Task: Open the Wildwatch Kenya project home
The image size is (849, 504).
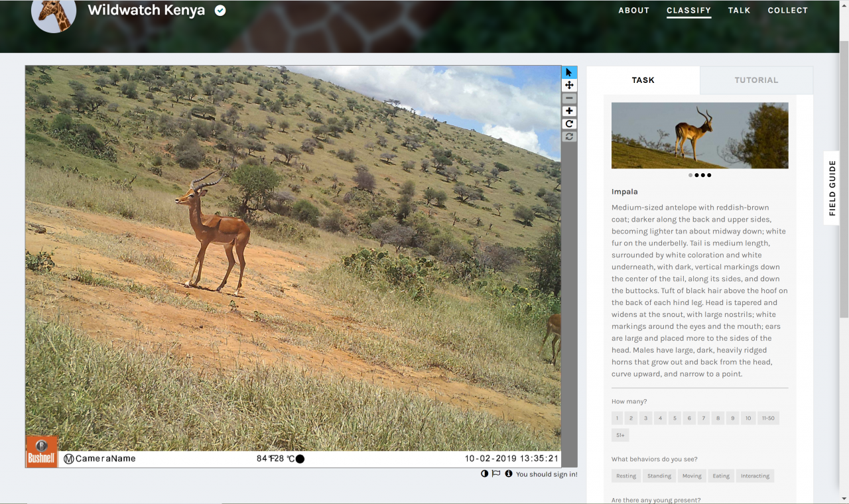Action: click(x=146, y=11)
